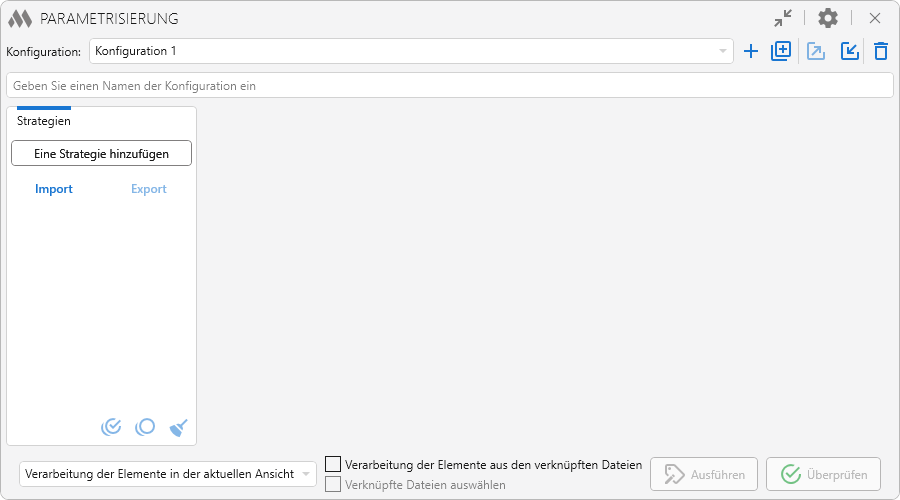Image resolution: width=900 pixels, height=500 pixels.
Task: Focus the configuration name input field
Action: click(x=449, y=86)
